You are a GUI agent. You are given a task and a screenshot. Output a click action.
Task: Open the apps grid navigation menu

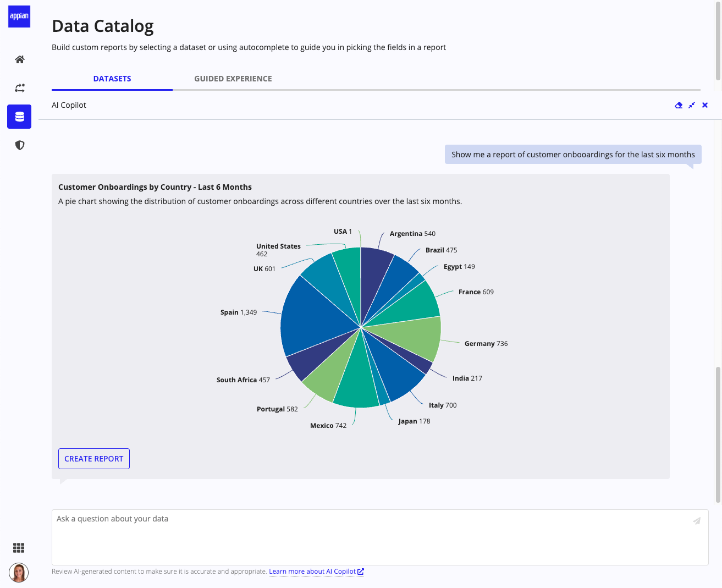pyautogui.click(x=19, y=548)
